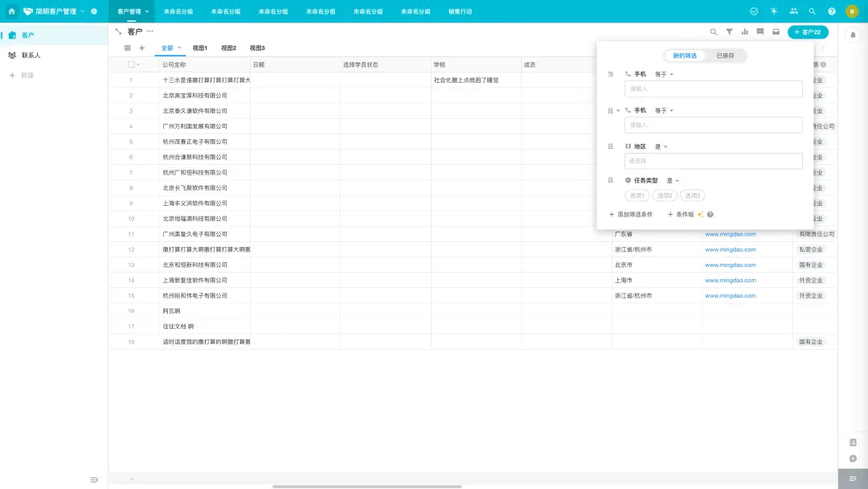Click the notification bell icon
The image size is (868, 489).
[853, 35]
